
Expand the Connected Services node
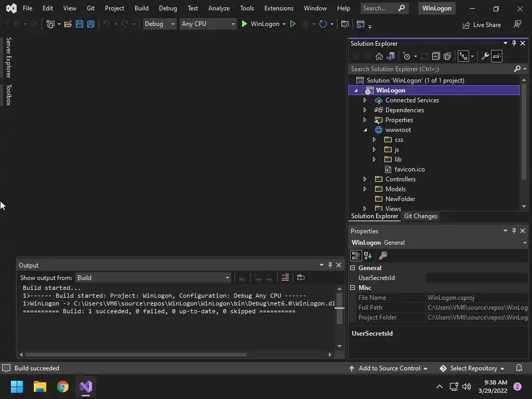(x=365, y=100)
